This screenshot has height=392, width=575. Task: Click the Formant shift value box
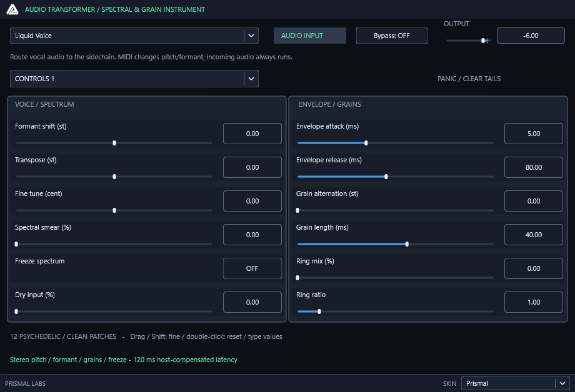coord(252,134)
